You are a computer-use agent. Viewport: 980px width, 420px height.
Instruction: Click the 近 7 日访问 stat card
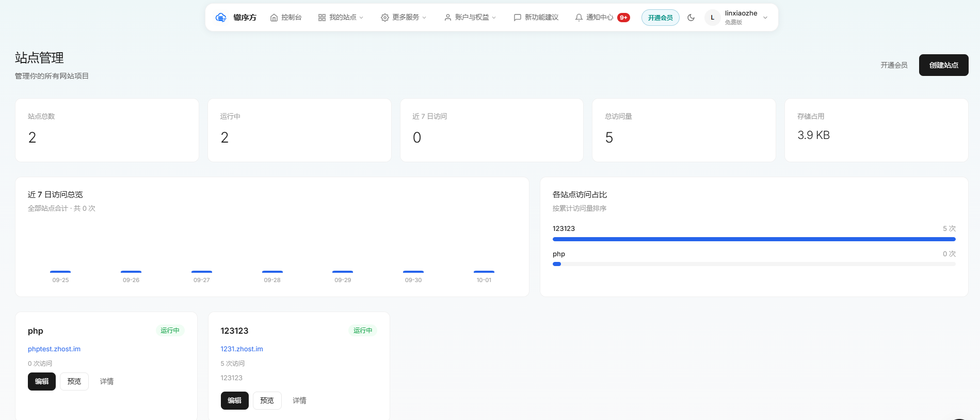tap(492, 130)
